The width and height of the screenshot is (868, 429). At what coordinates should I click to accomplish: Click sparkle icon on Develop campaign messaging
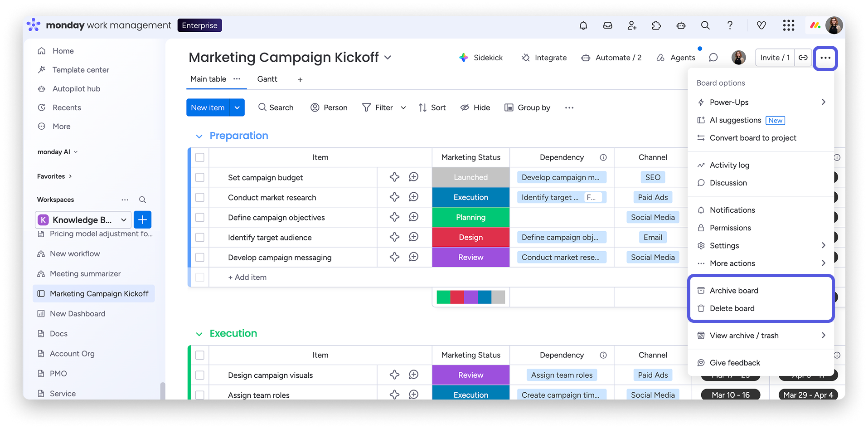click(x=394, y=257)
